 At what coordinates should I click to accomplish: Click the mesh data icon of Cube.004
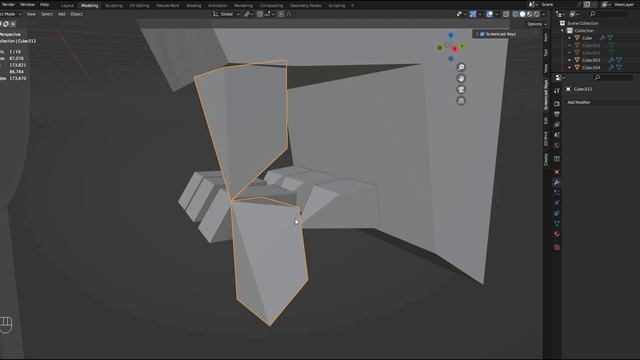coord(619,67)
